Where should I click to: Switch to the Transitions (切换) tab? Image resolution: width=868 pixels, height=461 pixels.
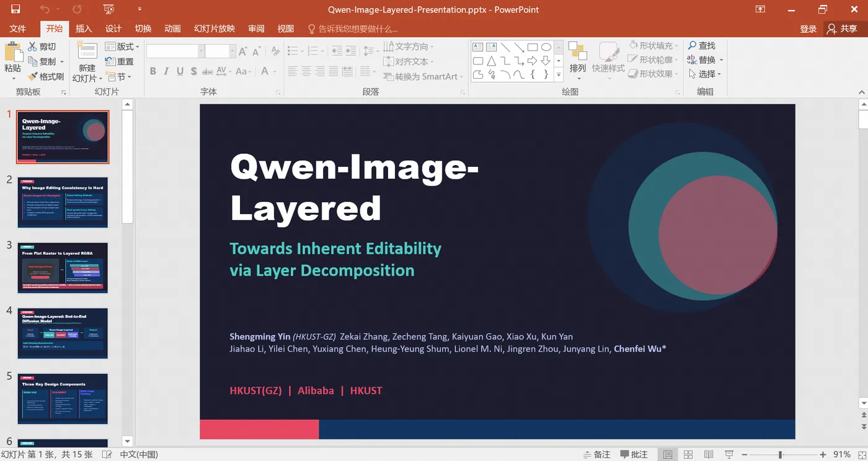pyautogui.click(x=143, y=29)
